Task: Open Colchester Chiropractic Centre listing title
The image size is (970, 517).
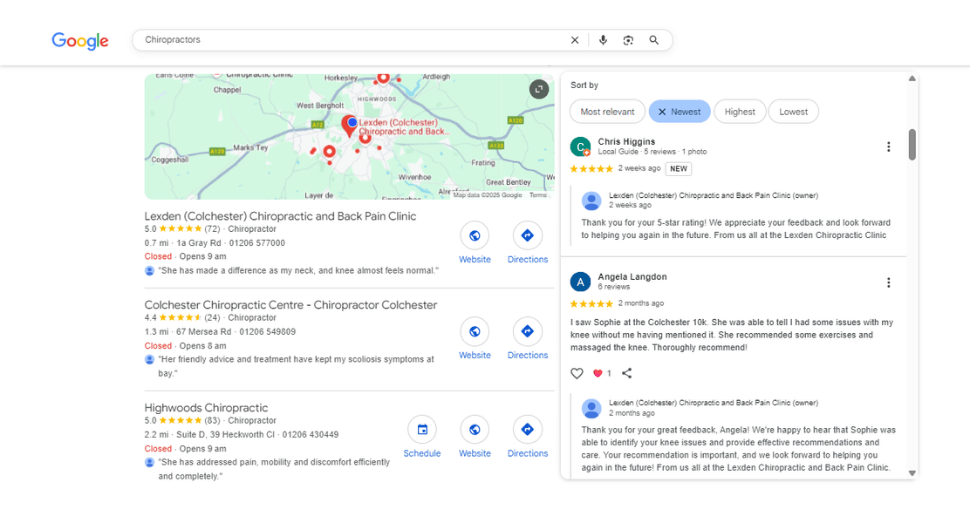Action: 291,305
